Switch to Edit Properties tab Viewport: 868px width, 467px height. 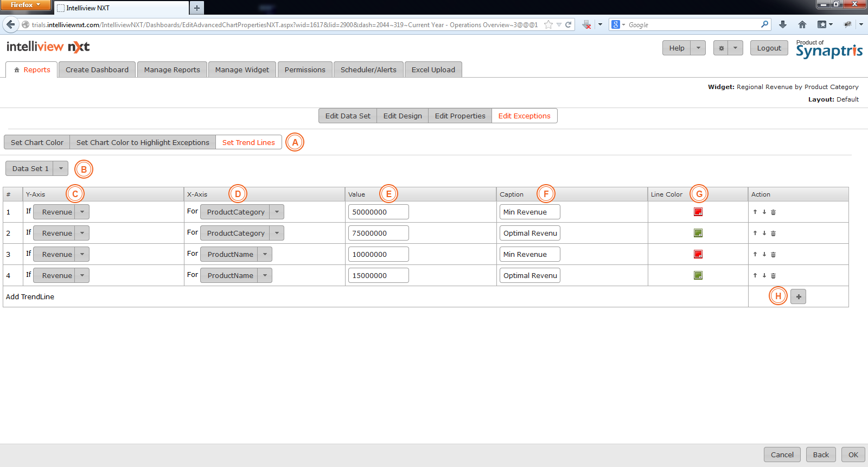pos(459,116)
